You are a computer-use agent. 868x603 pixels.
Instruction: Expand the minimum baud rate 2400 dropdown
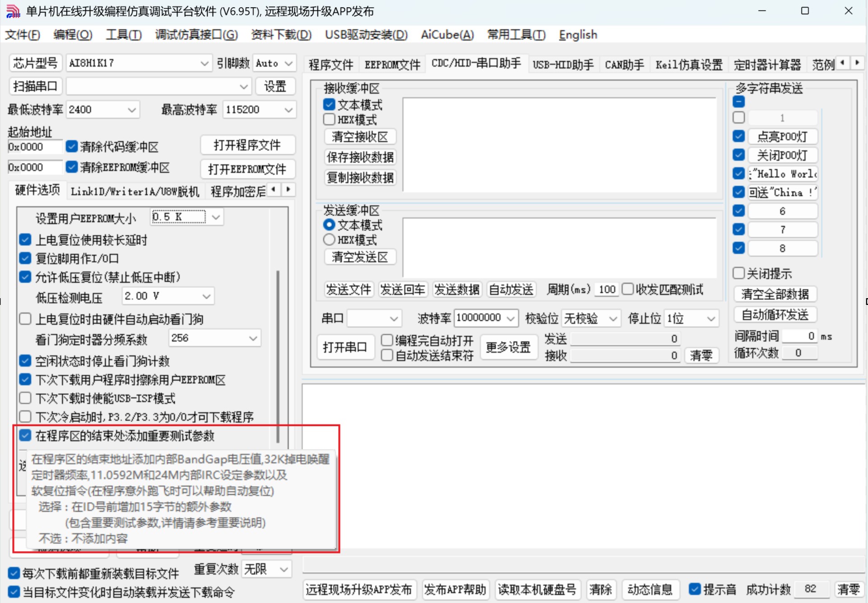(132, 110)
